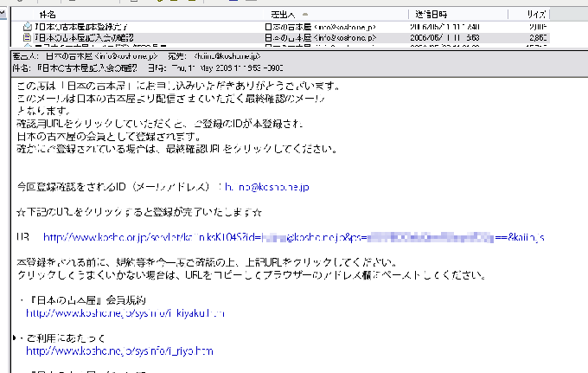Screen dimensions: 588x373
Task: Click the document icon of the 入会の確認 message
Action: (x=27, y=37)
